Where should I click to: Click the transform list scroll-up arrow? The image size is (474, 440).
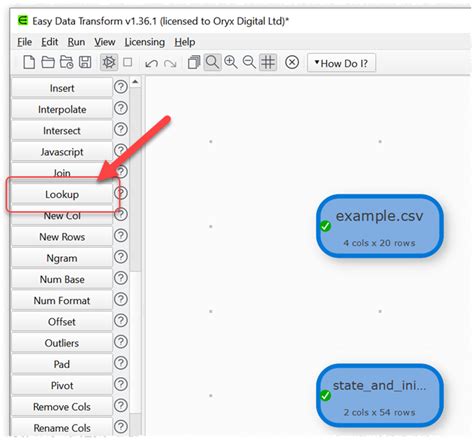tap(135, 82)
